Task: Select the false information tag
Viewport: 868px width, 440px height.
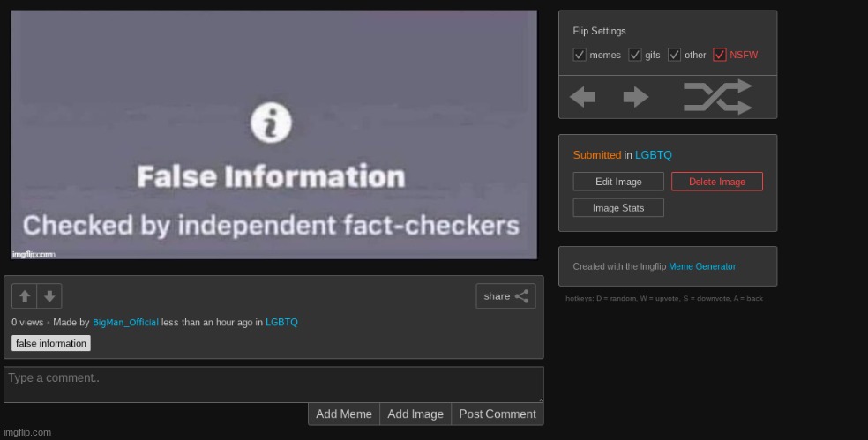Action: pyautogui.click(x=51, y=343)
